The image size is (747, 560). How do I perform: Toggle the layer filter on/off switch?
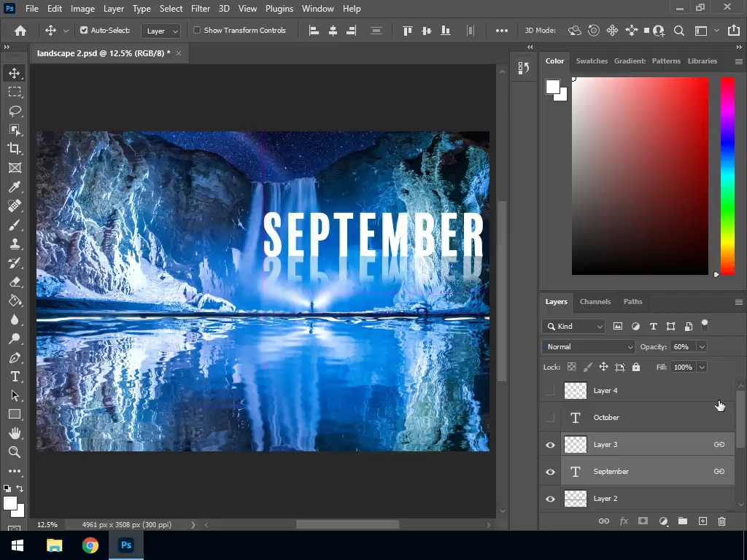(x=705, y=325)
